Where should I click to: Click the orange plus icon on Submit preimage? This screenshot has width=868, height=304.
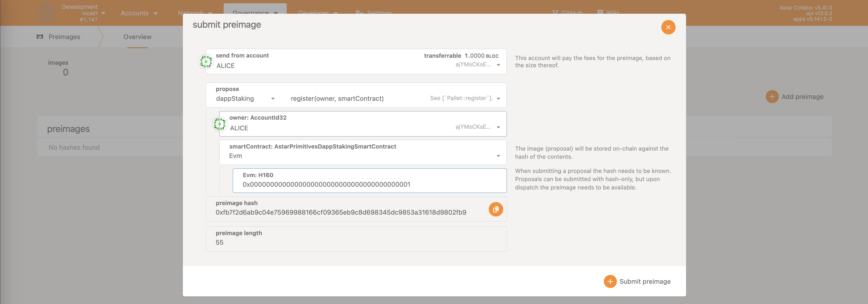(610, 281)
